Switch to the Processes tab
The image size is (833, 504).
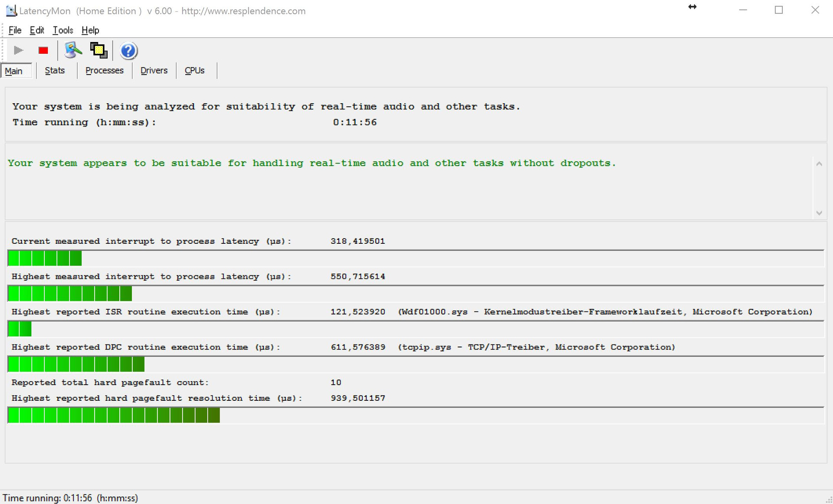tap(105, 70)
